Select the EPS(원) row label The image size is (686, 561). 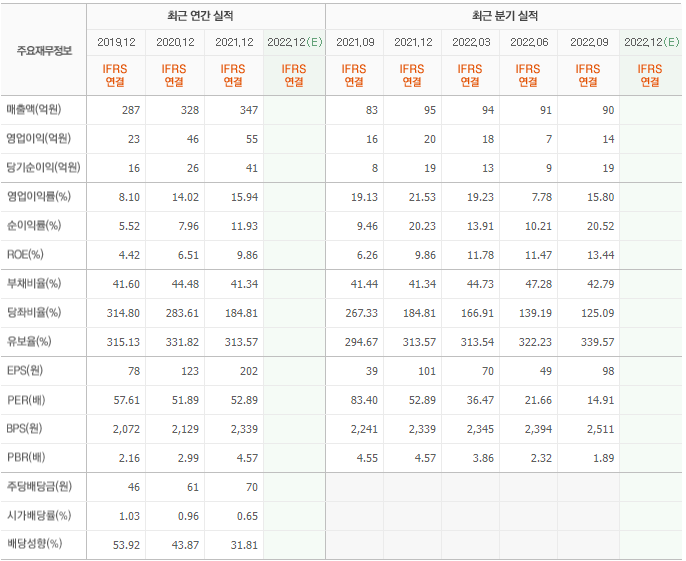(25, 371)
